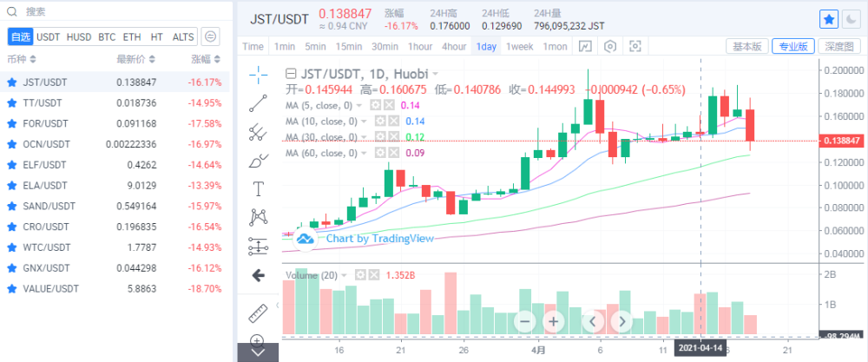Viewport: 868px width, 362px height.
Task: Open Volume indicator settings gear
Action: pyautogui.click(x=360, y=275)
